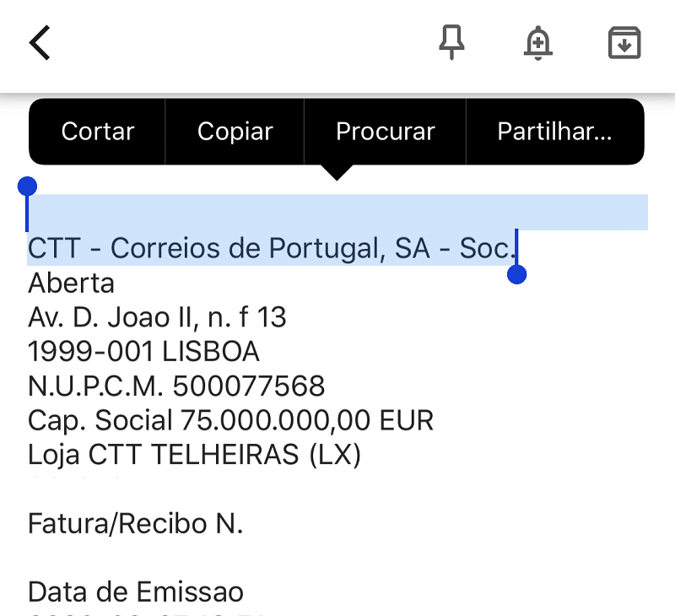Archive the note with the archive icon

pos(624,43)
